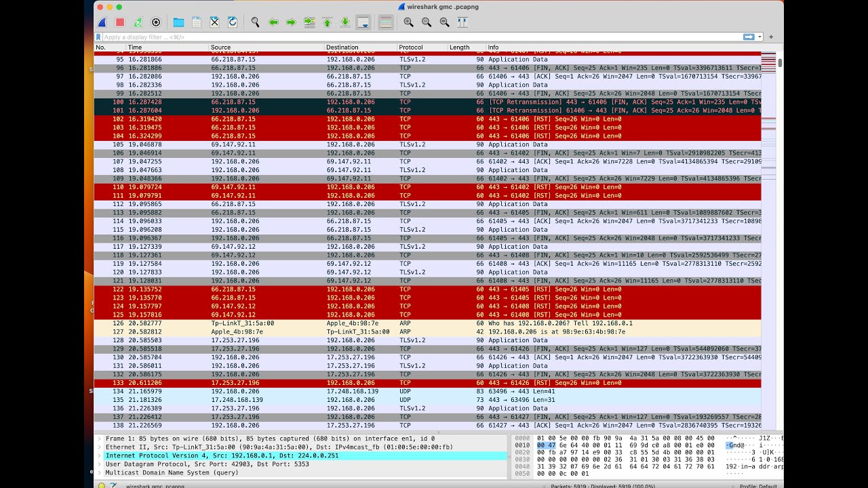Select packet 122 RST row at 19.135752
This screenshot has height=488, width=868.
pyautogui.click(x=427, y=289)
